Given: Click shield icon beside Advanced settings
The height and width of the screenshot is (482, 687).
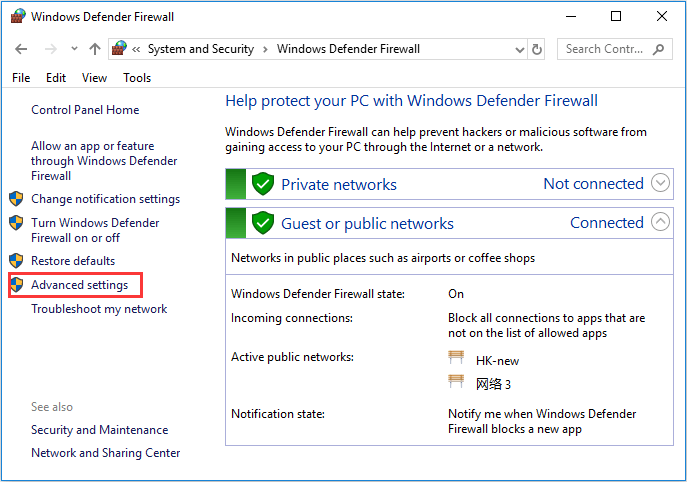Looking at the screenshot, I should click(x=16, y=285).
